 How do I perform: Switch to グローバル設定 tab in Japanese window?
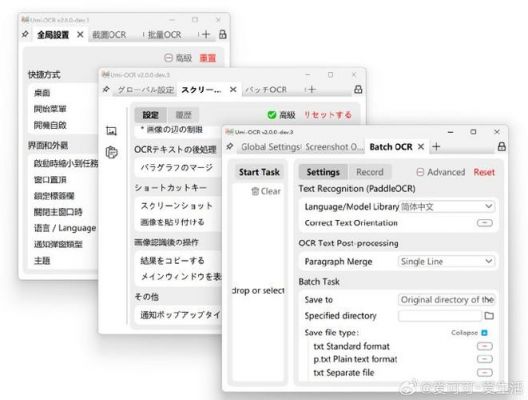(x=145, y=90)
